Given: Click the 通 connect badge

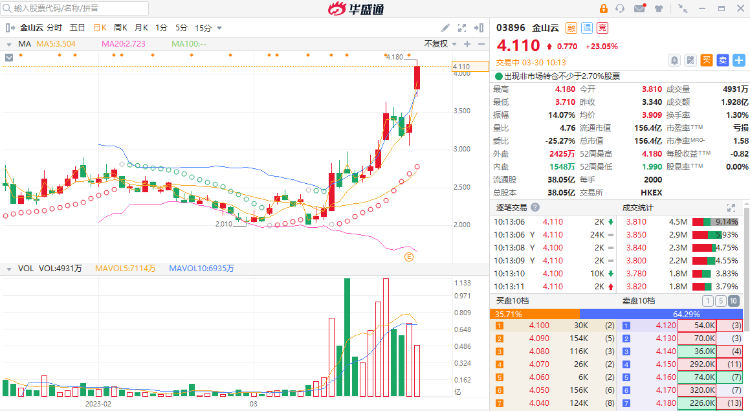Looking at the screenshot, I should pos(586,28).
